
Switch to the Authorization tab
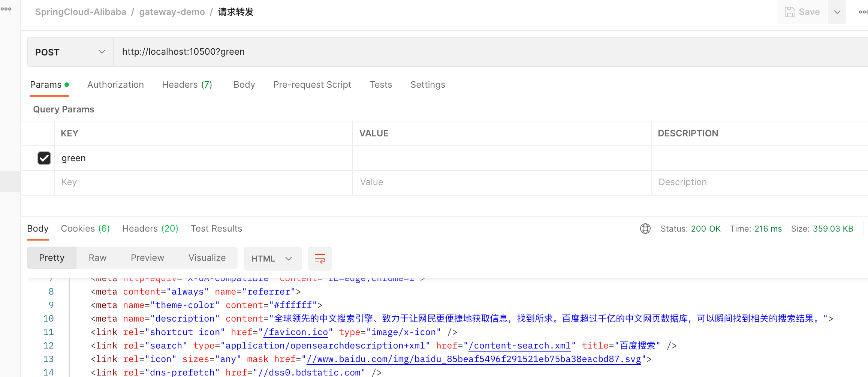(115, 85)
